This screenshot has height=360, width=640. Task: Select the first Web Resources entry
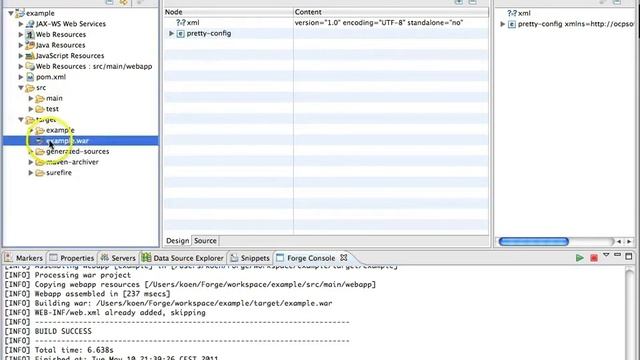tap(61, 35)
